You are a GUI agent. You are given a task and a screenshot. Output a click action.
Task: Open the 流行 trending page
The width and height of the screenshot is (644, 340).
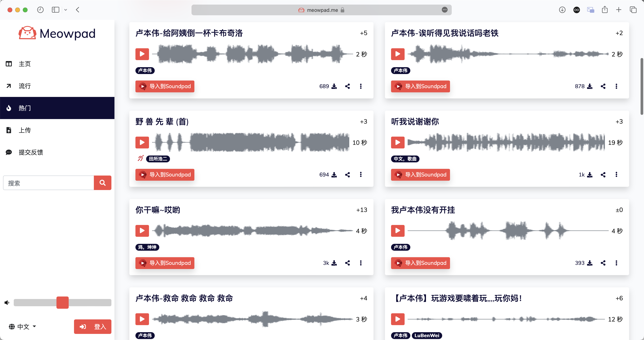tap(57, 86)
